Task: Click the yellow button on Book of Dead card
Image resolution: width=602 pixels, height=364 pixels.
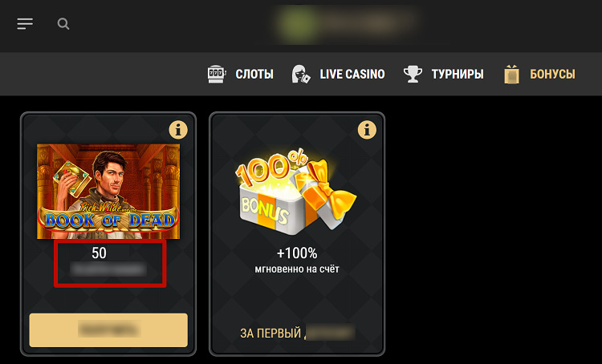Action: [x=108, y=330]
